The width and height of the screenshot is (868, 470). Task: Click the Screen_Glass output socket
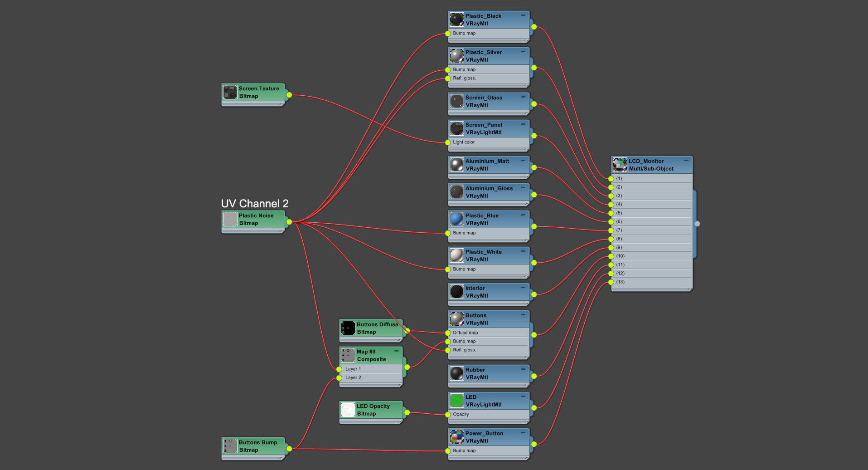(x=534, y=104)
